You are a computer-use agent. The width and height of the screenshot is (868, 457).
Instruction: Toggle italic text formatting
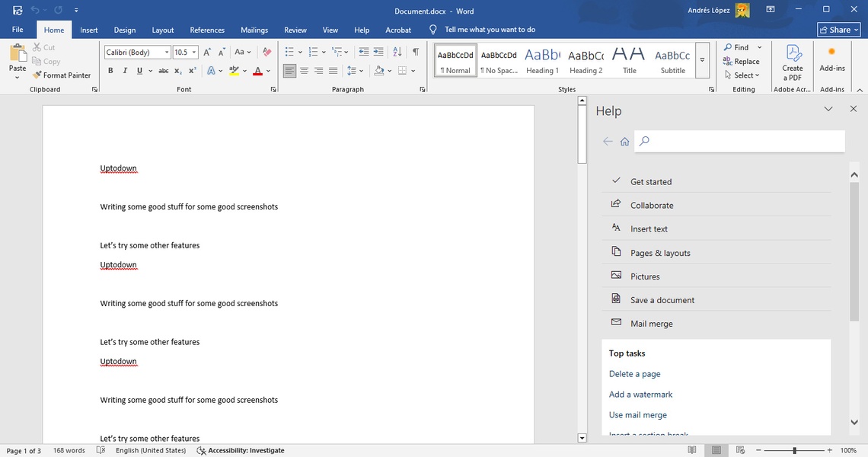coord(125,71)
